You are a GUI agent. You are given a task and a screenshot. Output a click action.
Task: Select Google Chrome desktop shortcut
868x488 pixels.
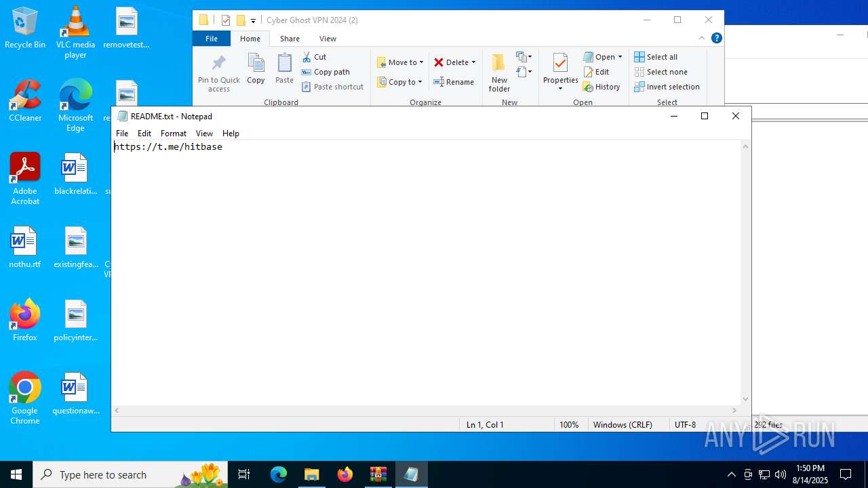25,399
